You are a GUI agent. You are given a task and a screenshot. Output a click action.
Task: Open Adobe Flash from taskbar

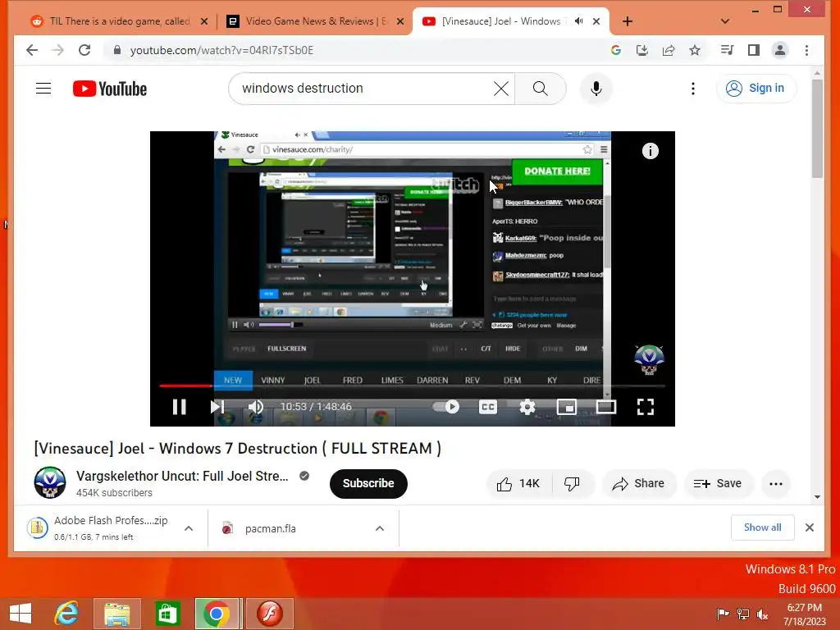pyautogui.click(x=269, y=613)
